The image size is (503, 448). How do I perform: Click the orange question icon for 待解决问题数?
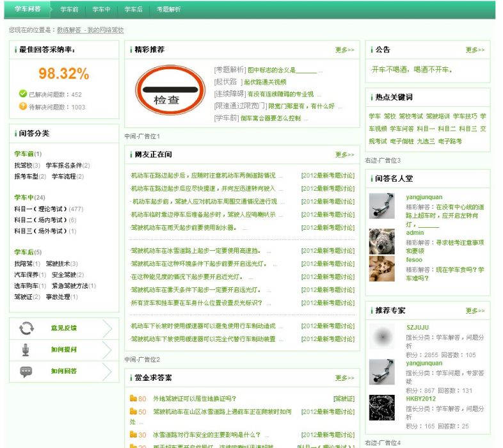coord(23,106)
